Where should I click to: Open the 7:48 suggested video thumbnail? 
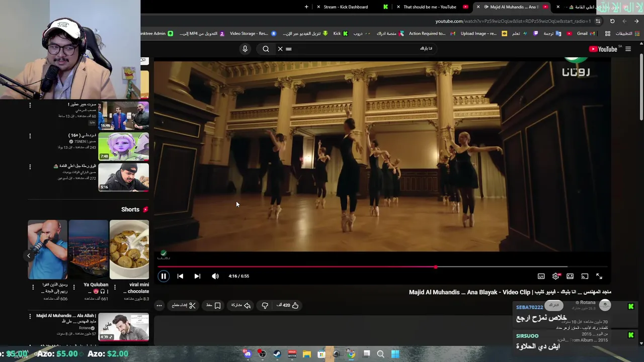(123, 146)
